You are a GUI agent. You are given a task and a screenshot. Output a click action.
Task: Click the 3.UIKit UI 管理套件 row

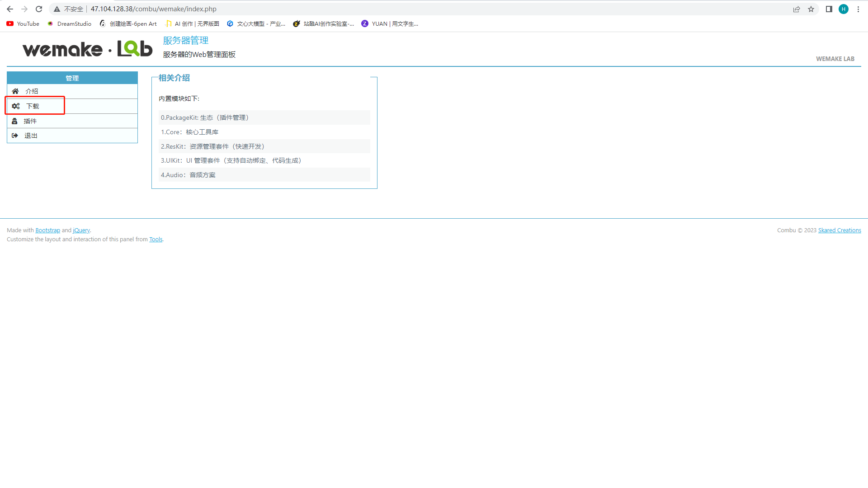tap(264, 160)
